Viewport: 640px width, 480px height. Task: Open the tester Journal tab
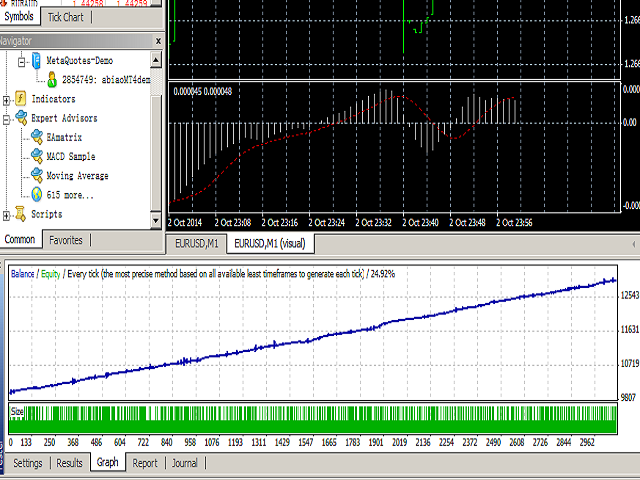click(x=184, y=463)
